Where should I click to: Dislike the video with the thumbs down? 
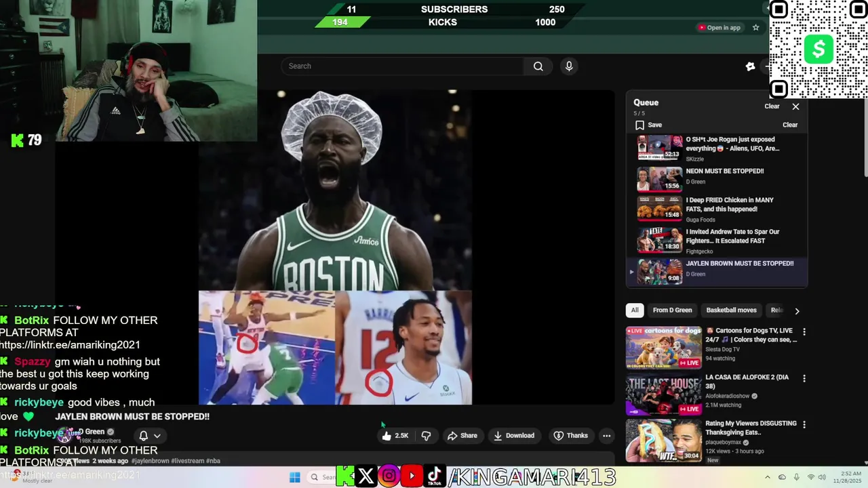coord(426,436)
